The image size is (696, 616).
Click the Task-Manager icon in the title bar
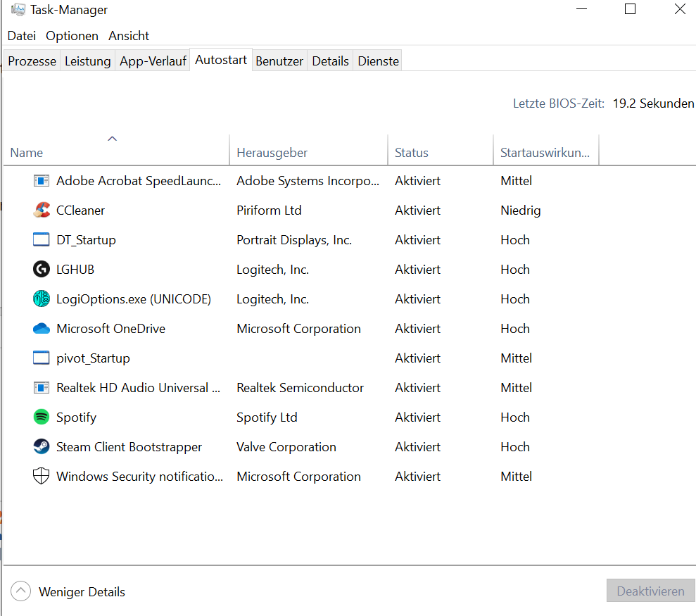tap(18, 9)
